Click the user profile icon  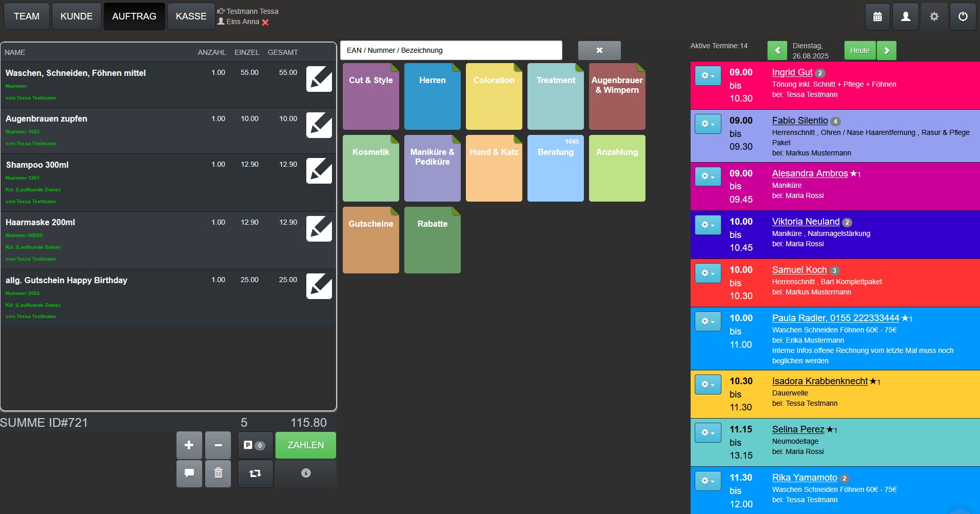[x=906, y=17]
